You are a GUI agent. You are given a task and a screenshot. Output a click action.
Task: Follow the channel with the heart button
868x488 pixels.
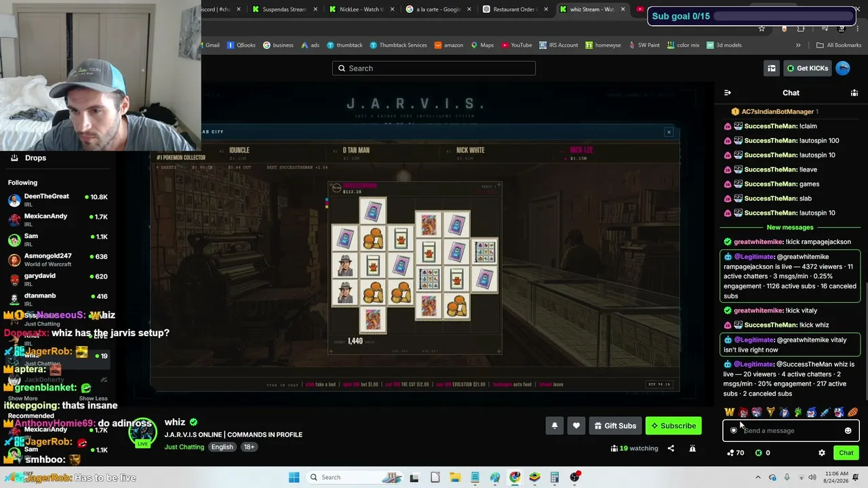point(576,426)
